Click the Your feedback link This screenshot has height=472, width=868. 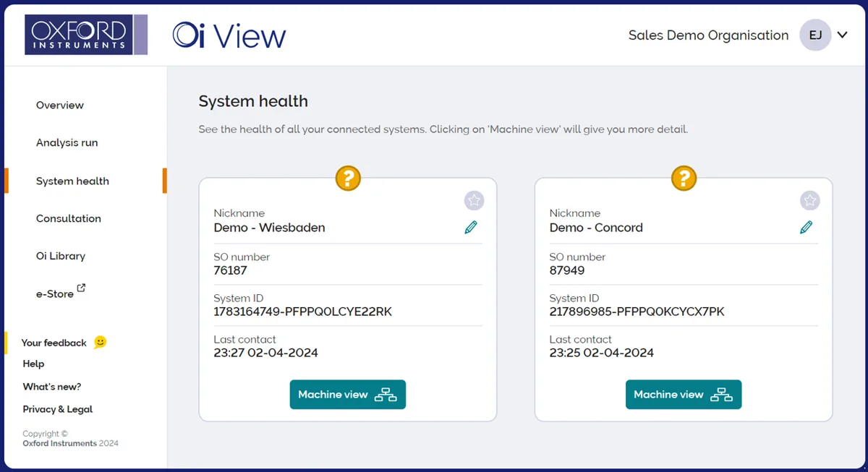coord(54,343)
